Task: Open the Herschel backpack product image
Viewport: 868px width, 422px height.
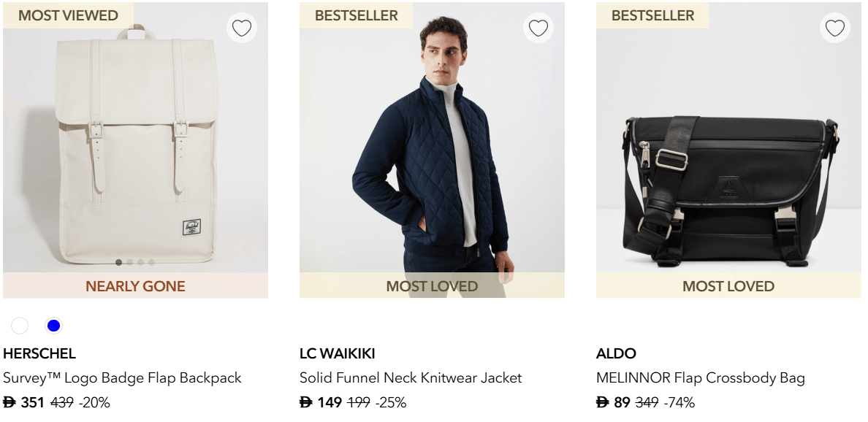Action: [135, 146]
